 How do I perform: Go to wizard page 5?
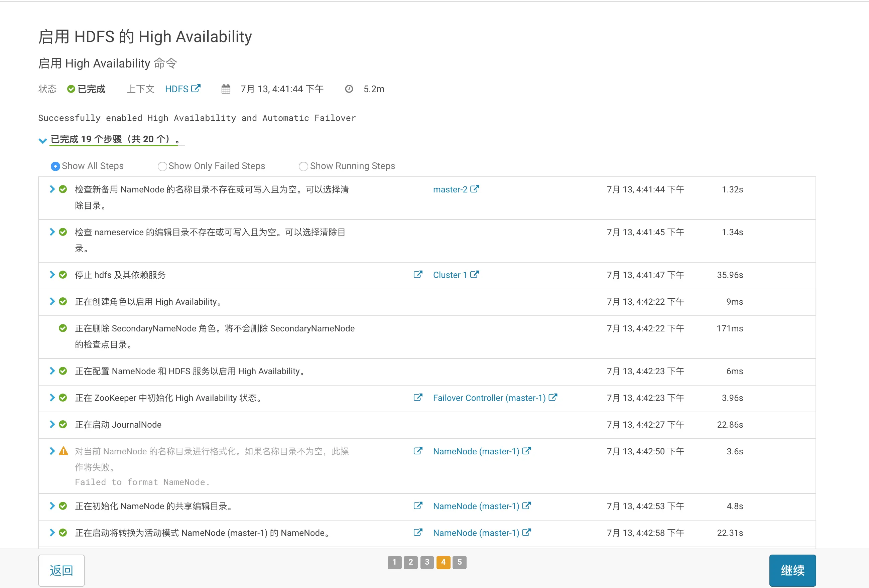coord(459,562)
